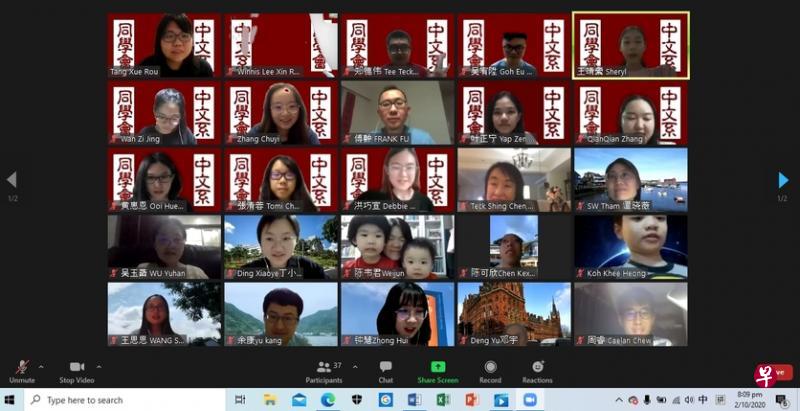The width and height of the screenshot is (800, 411).
Task: Open File Explorer from the taskbar
Action: coord(270,400)
